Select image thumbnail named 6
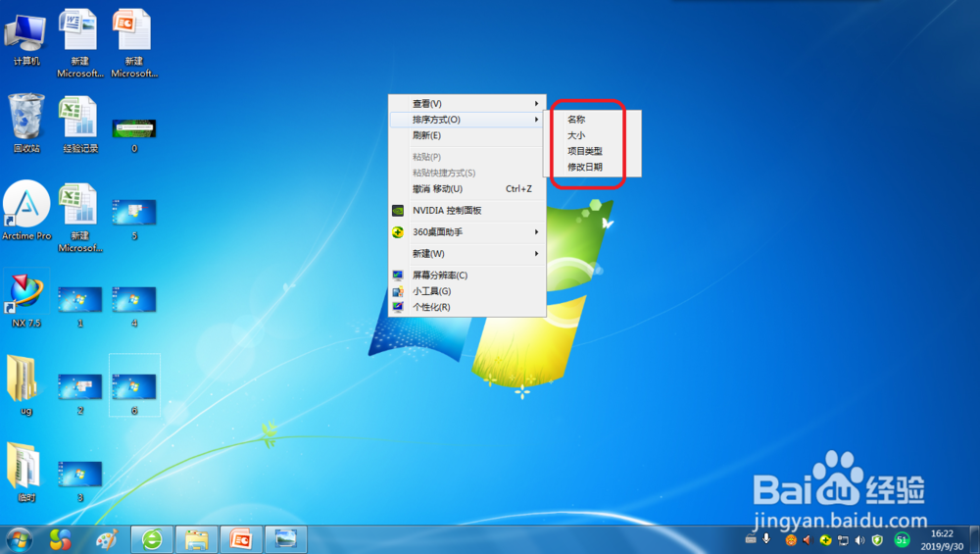 (x=133, y=385)
